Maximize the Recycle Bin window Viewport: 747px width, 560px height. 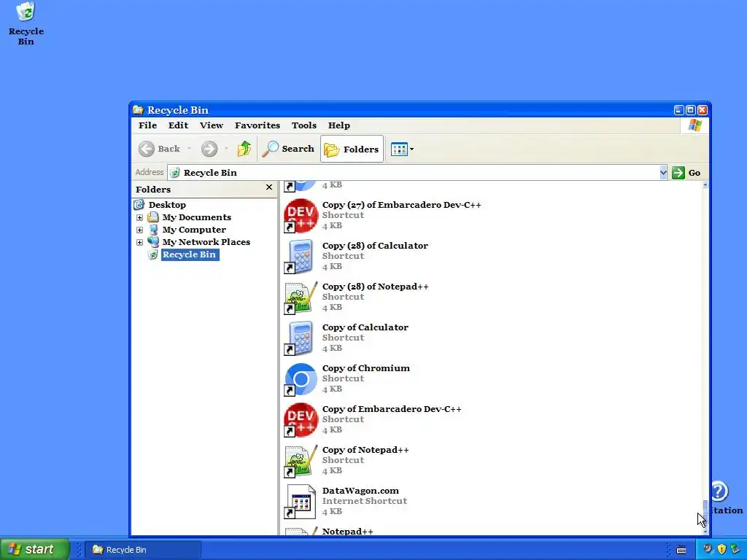(x=691, y=110)
